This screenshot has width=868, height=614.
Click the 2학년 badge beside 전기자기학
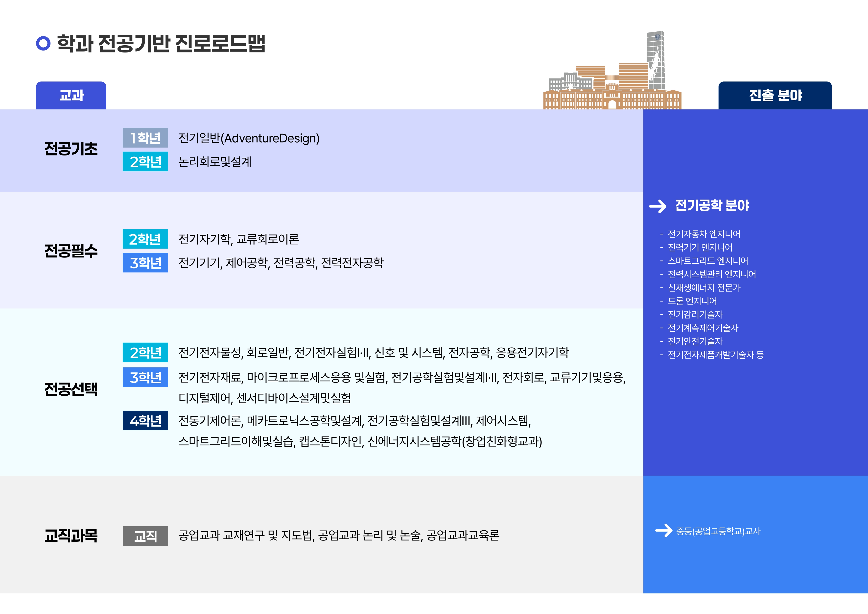coord(145,239)
